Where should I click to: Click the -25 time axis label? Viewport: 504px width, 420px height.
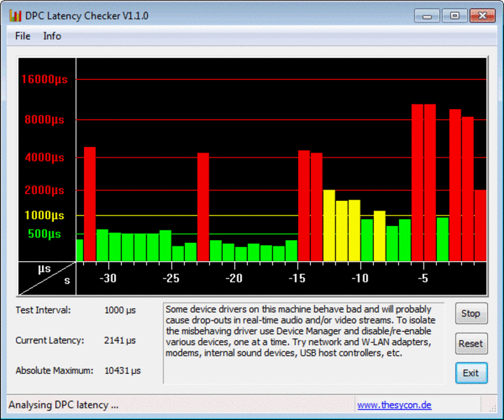[171, 279]
